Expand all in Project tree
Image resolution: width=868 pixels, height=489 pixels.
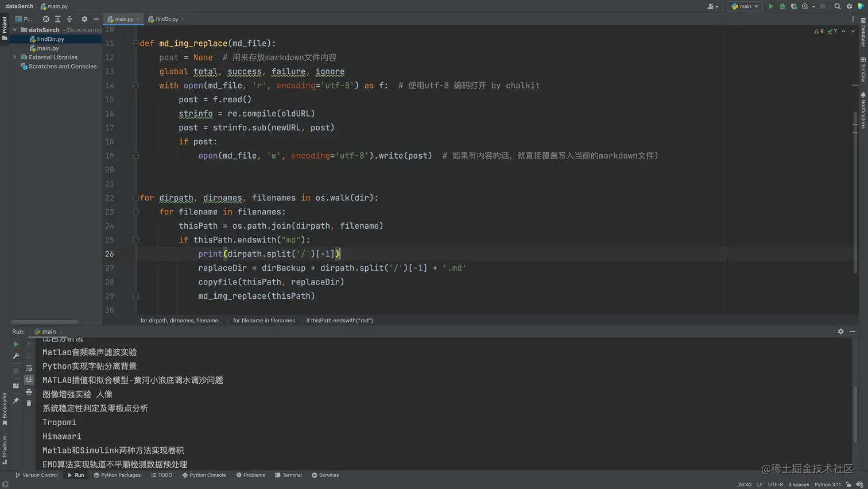click(x=58, y=19)
